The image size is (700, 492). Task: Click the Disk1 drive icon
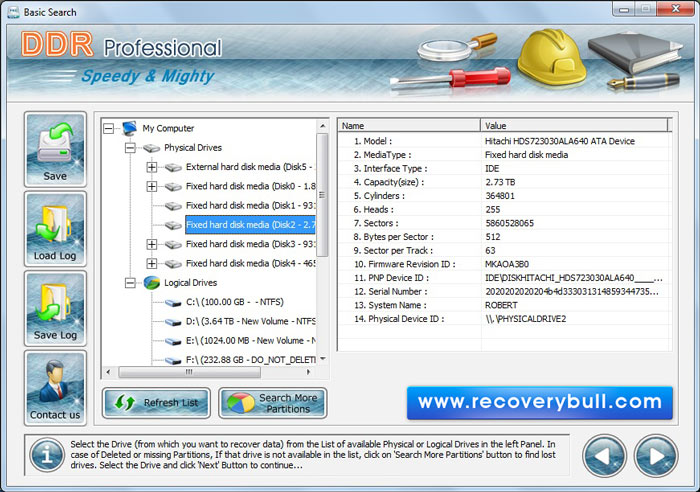point(173,206)
